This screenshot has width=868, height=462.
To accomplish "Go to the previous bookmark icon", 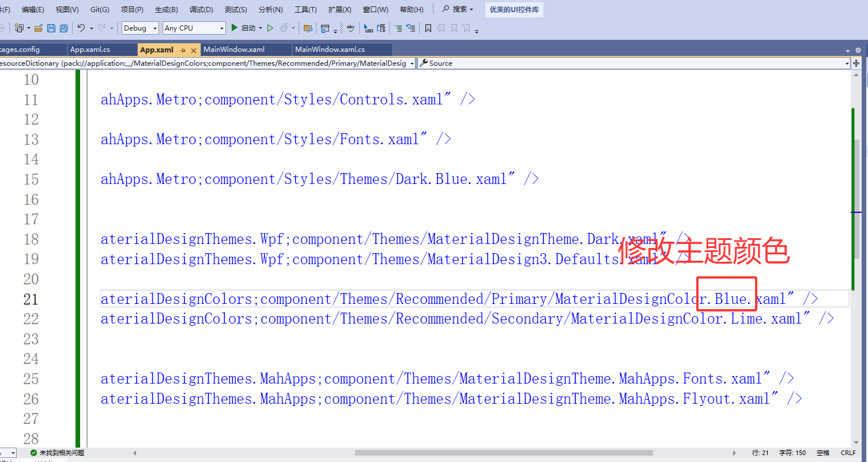I will [441, 28].
